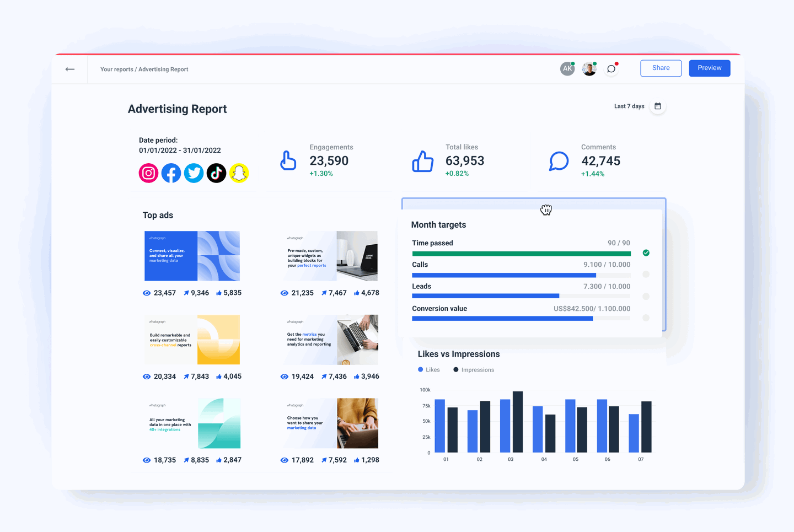Open the calendar icon next to Last 7 days

point(658,106)
